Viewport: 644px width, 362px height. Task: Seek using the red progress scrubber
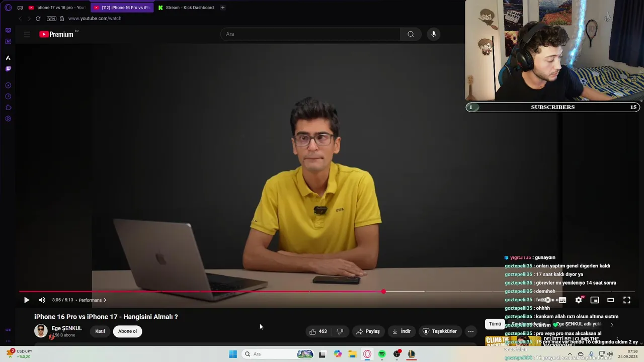tap(384, 292)
